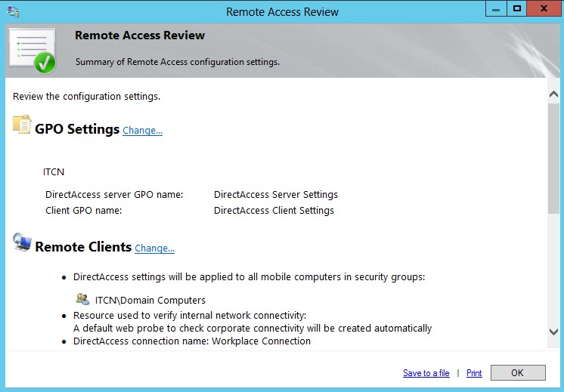Viewport: 564px width, 392px height.
Task: Click the DirectAccess Client Settings value text
Action: [x=274, y=211]
